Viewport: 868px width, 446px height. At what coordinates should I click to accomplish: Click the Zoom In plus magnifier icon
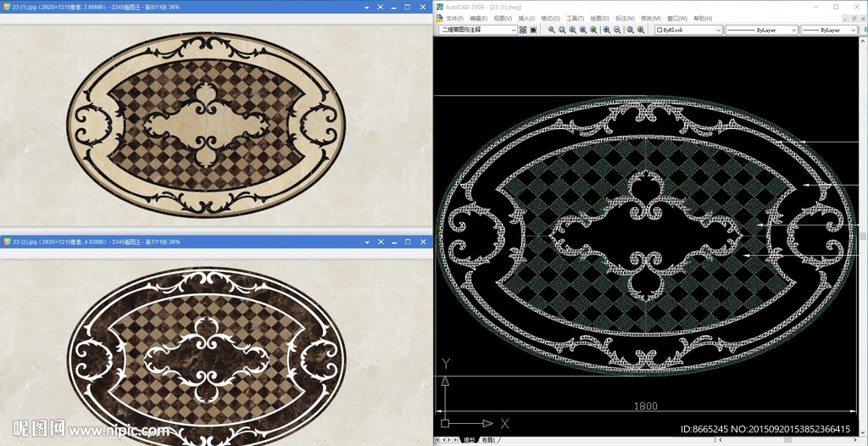(607, 30)
